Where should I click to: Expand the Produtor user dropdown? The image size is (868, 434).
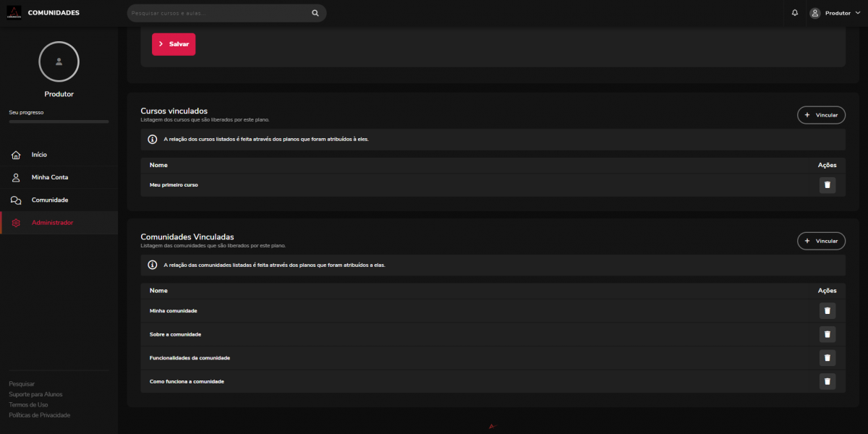(835, 13)
